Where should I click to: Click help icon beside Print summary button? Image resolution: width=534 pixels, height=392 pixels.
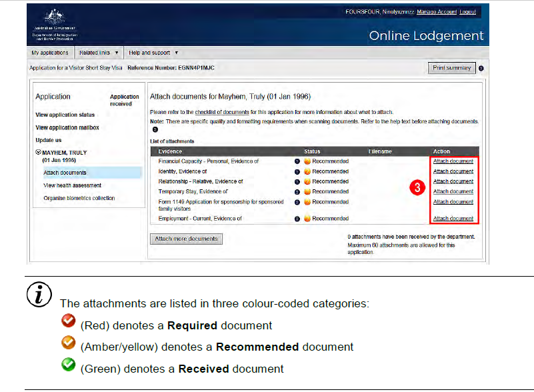tap(481, 68)
